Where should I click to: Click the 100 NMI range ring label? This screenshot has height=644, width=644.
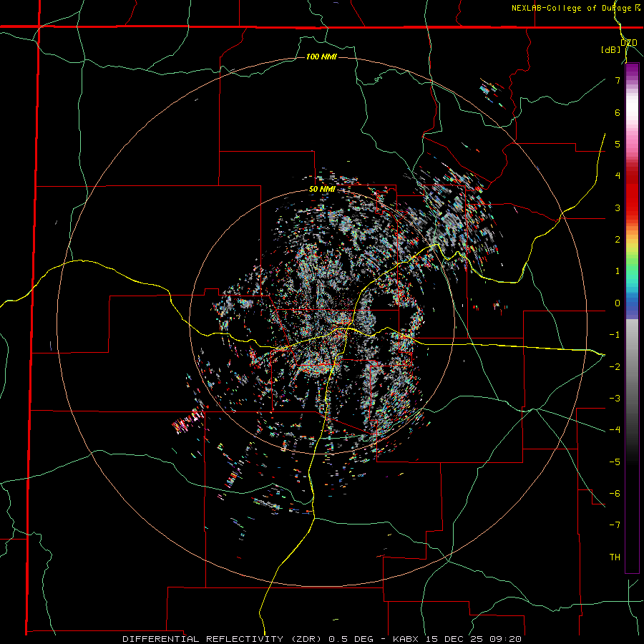click(321, 57)
